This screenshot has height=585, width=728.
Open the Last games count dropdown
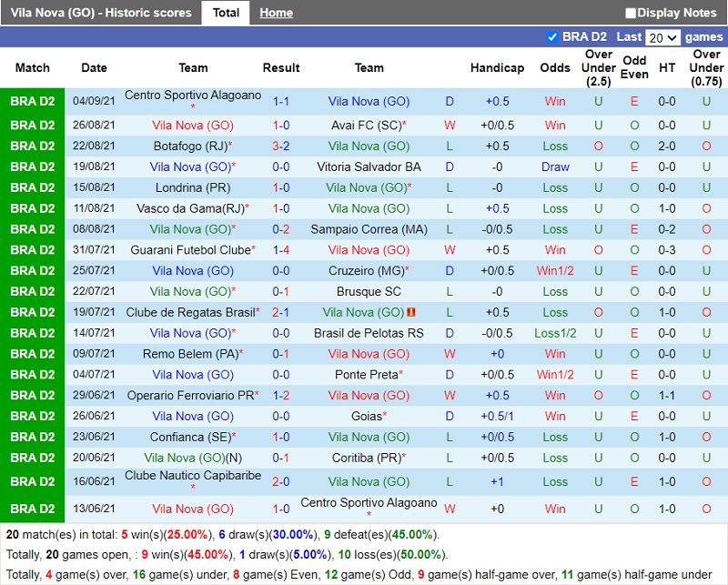pyautogui.click(x=662, y=37)
